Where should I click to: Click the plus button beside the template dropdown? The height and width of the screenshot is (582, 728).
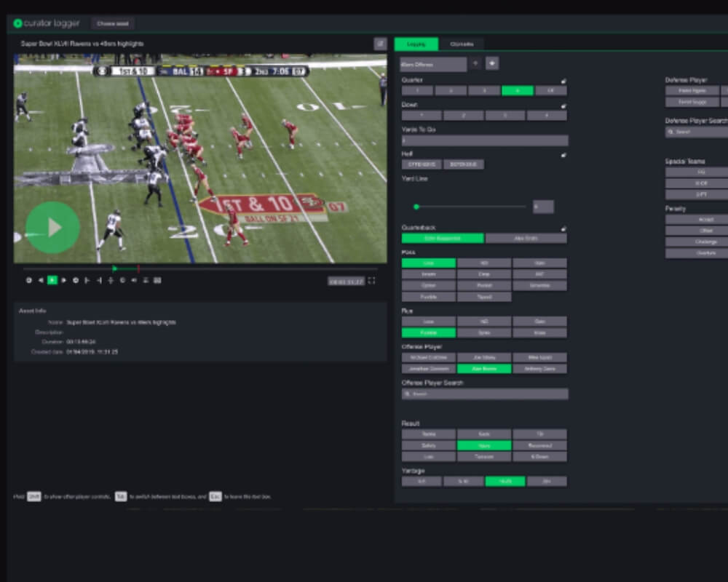click(492, 63)
